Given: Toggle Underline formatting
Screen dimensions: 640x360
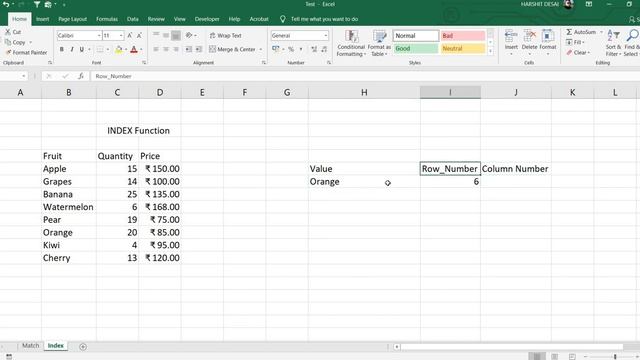Looking at the screenshot, I should coord(82,49).
